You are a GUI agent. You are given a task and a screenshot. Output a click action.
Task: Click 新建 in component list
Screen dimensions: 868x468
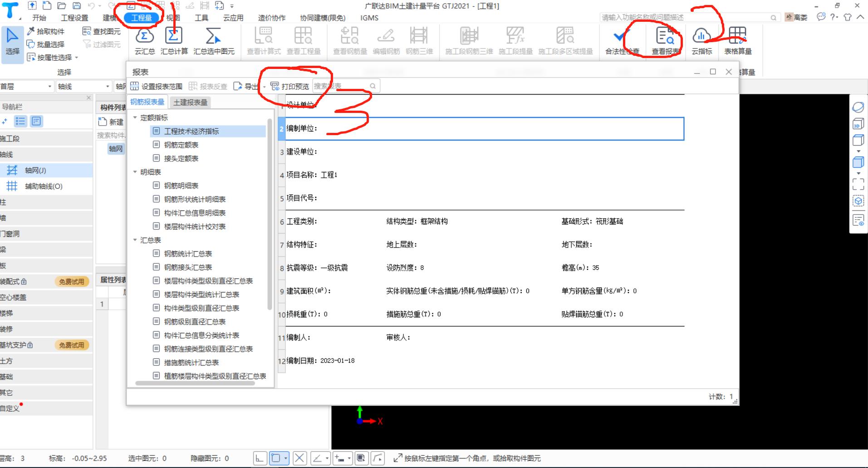click(x=111, y=122)
